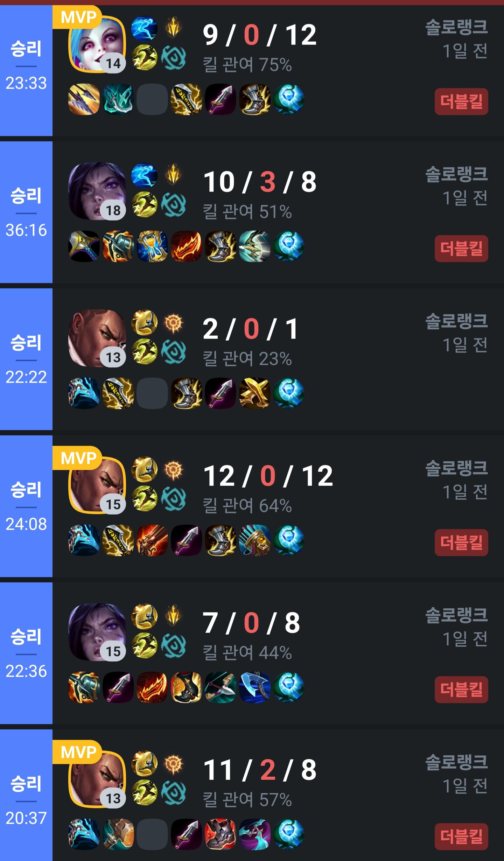This screenshot has height=861, width=504.
Task: Tap the crossed golden blades item in 22:22 match
Action: [x=254, y=393]
